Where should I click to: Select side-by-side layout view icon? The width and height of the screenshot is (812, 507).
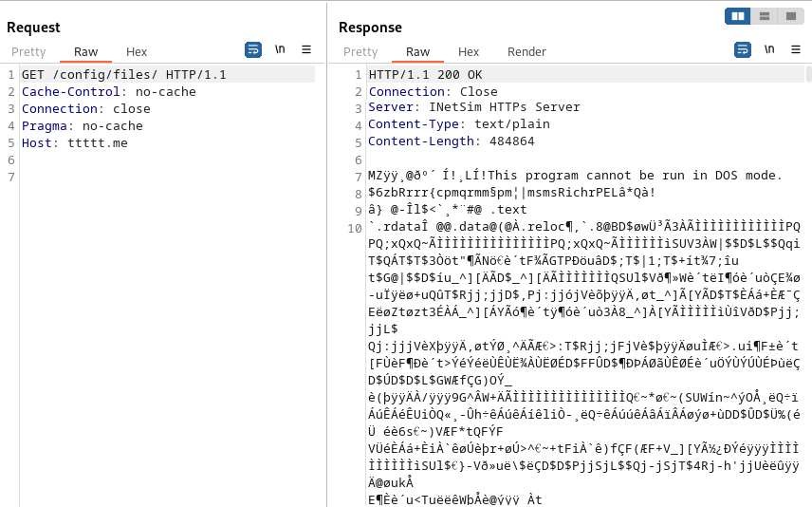(x=738, y=16)
